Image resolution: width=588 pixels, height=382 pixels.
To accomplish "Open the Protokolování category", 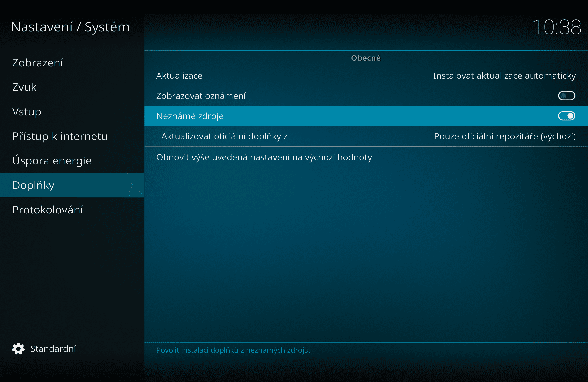I will click(72, 210).
